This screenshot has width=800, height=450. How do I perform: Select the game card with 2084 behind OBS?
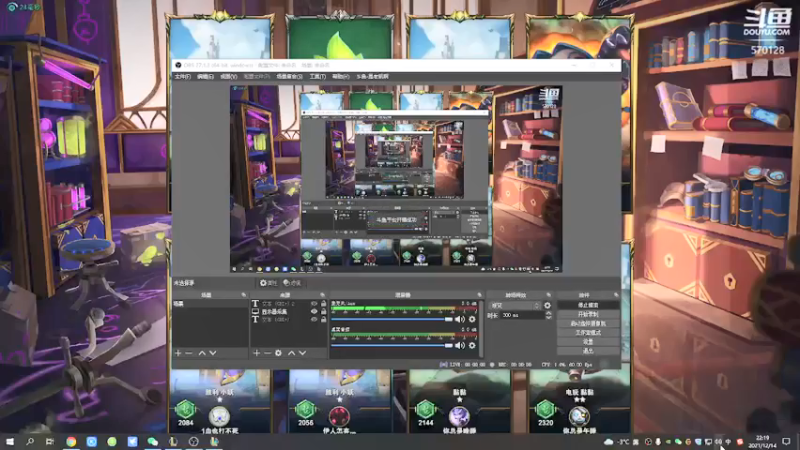(x=220, y=402)
